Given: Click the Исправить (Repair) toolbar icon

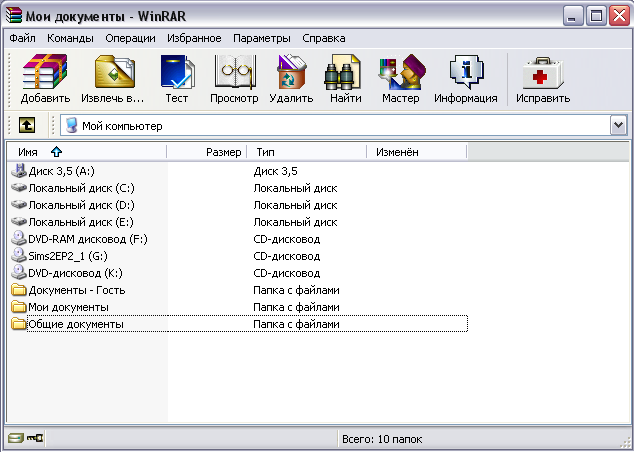Looking at the screenshot, I should click(543, 80).
